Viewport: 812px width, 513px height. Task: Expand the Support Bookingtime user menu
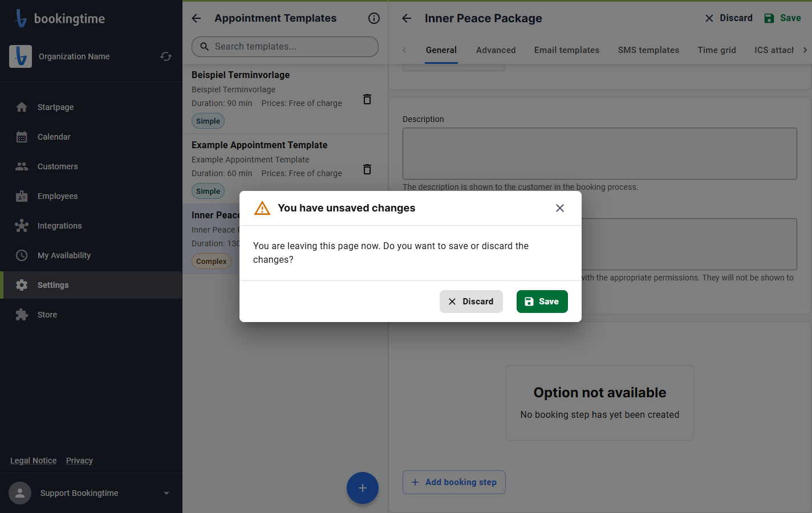coord(167,493)
